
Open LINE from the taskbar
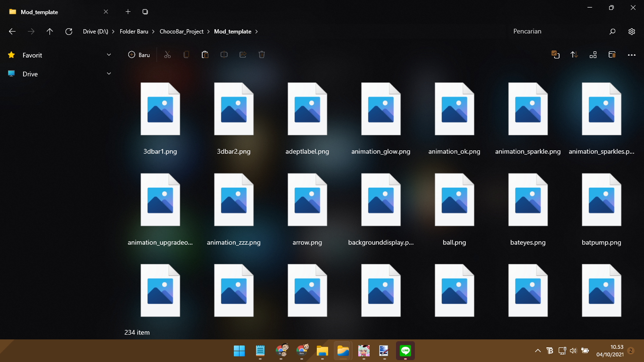(405, 351)
